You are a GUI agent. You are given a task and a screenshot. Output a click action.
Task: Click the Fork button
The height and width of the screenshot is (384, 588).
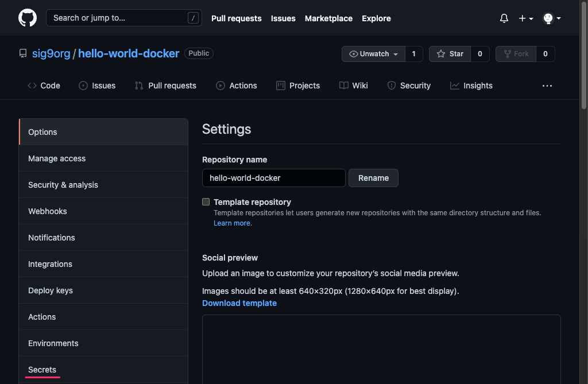516,54
